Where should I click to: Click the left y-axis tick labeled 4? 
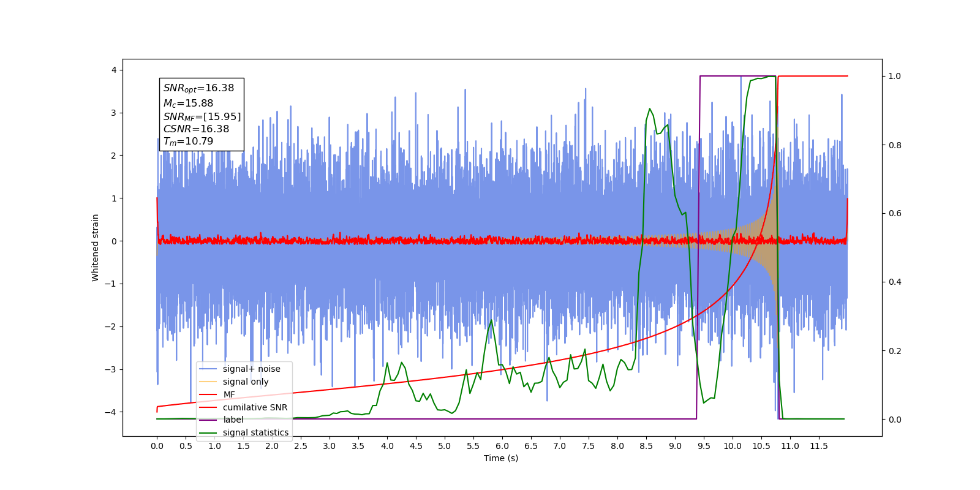point(114,70)
